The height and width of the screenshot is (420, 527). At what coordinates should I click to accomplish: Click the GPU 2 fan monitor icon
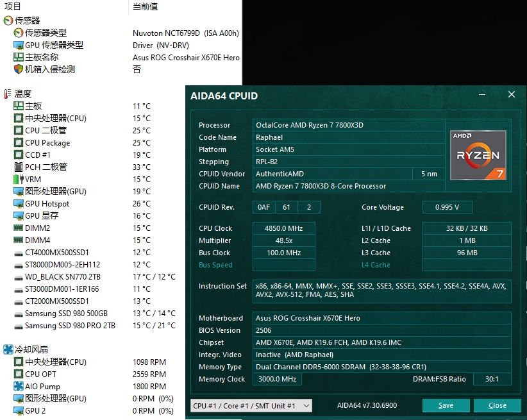19,410
